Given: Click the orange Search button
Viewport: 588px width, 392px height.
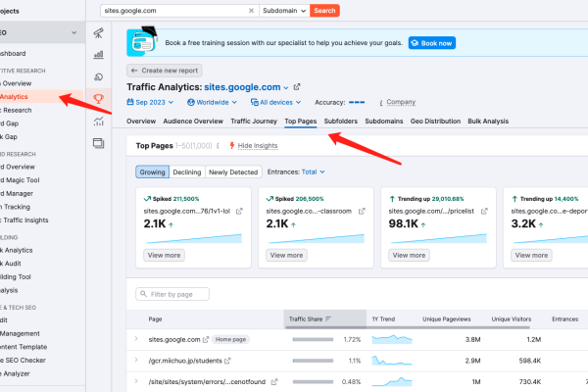Looking at the screenshot, I should [x=324, y=11].
